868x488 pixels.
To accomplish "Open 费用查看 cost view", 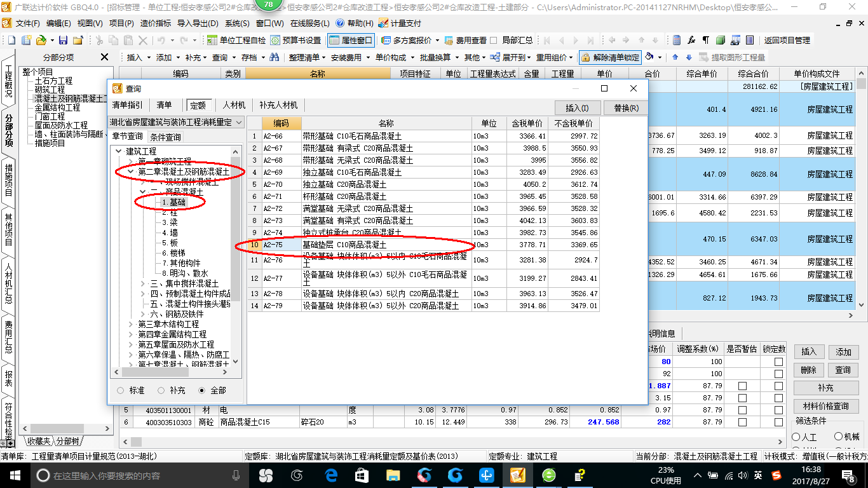I will point(466,40).
